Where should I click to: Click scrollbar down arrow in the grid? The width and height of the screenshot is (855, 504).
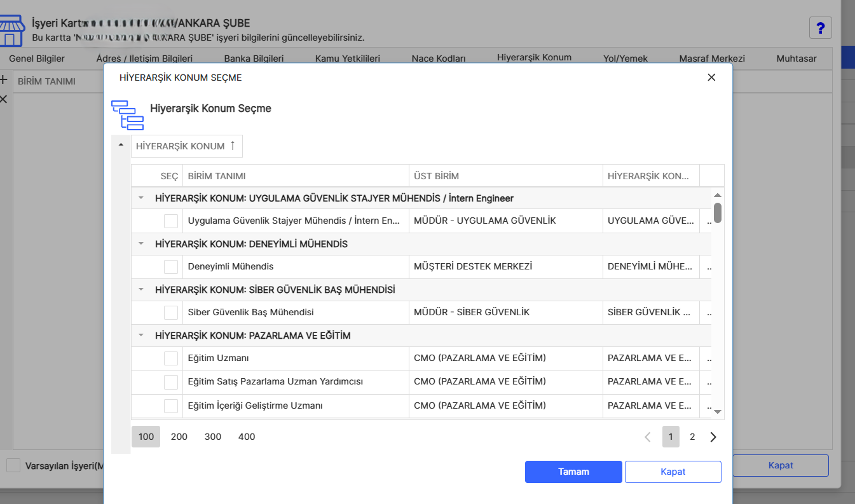(x=718, y=412)
